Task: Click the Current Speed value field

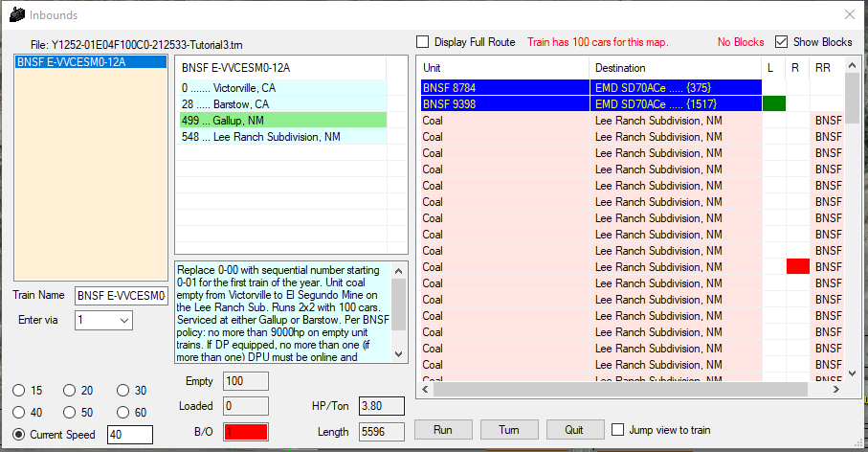Action: [129, 435]
